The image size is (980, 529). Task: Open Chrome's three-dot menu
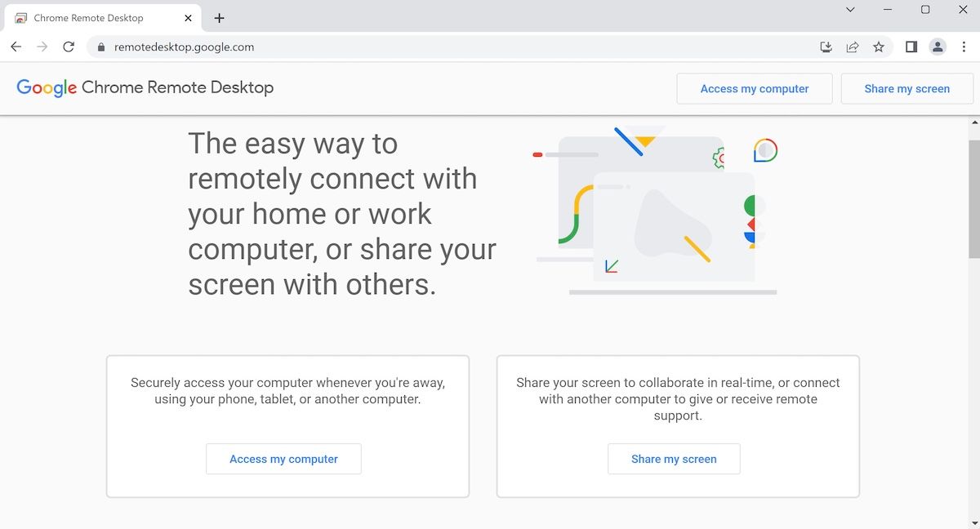964,47
